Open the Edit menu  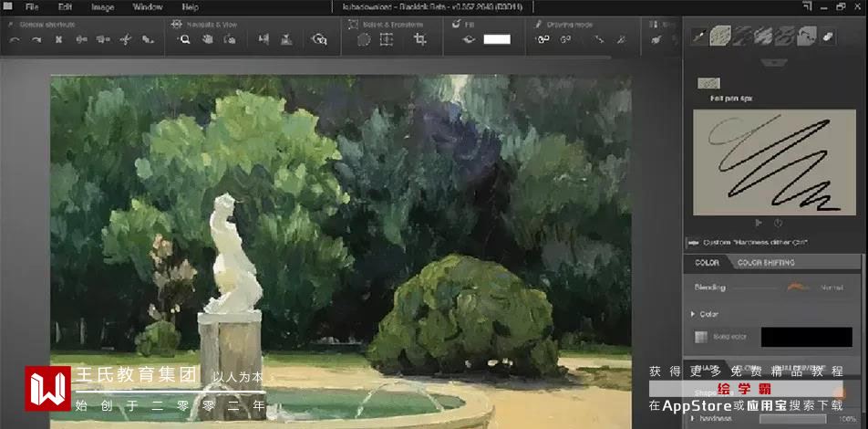[x=66, y=7]
